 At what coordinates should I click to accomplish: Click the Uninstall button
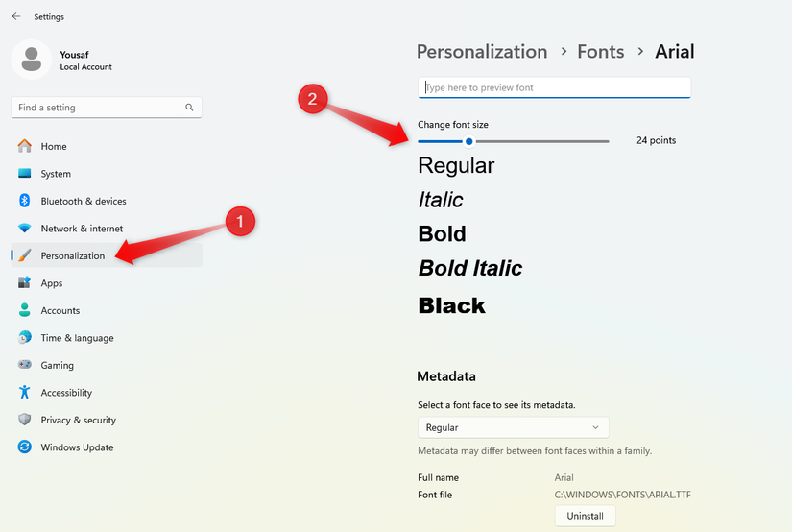(x=585, y=516)
